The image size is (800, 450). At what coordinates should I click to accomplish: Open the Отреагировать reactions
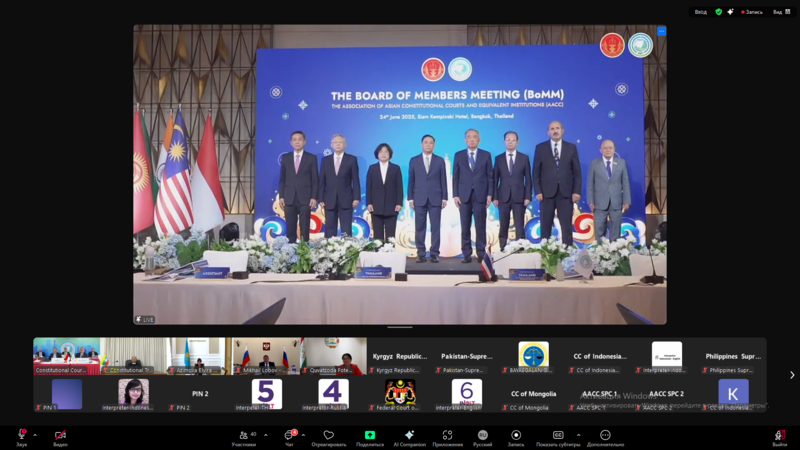pyautogui.click(x=328, y=436)
